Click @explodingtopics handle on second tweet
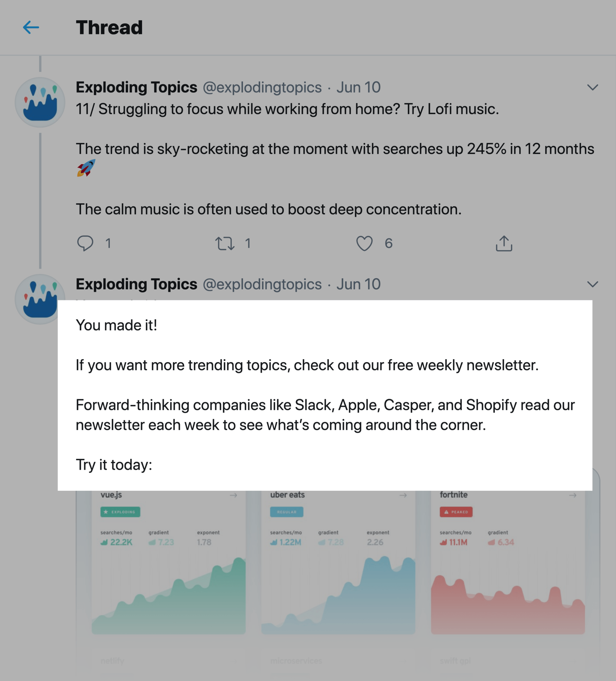 click(262, 284)
